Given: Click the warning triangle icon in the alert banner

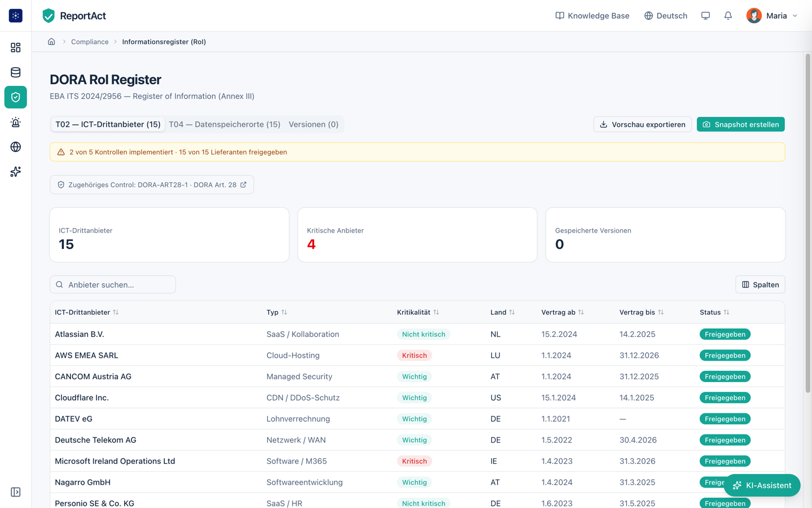Looking at the screenshot, I should click(x=61, y=152).
